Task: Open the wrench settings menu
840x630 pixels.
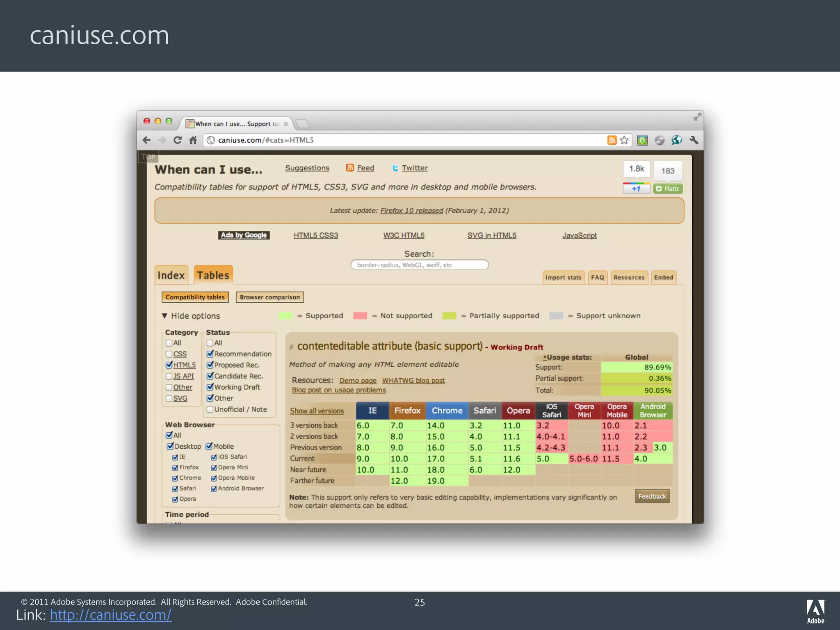Action: pyautogui.click(x=694, y=140)
